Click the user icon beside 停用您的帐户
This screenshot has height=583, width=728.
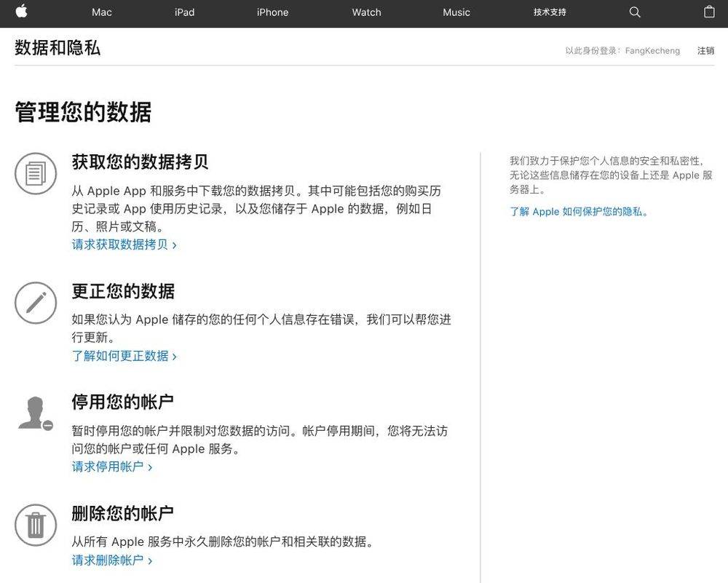pyautogui.click(x=36, y=413)
